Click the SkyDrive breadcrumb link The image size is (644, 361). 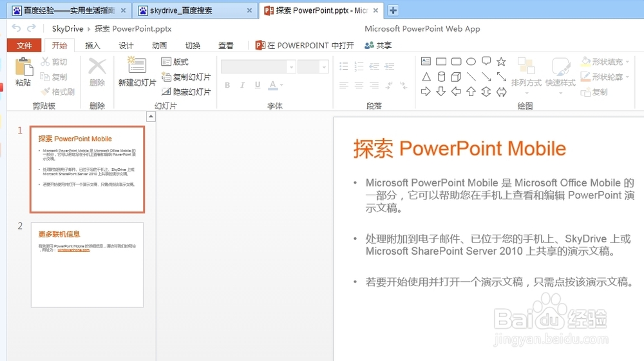coord(68,28)
